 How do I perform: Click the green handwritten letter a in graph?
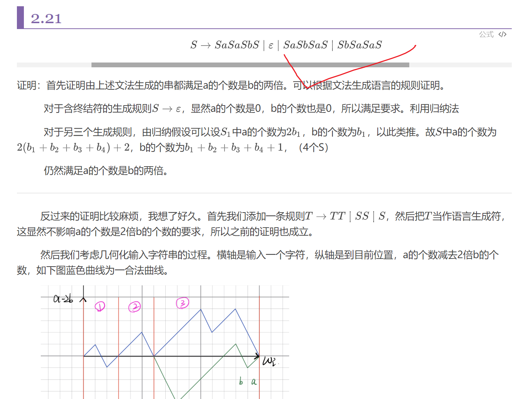(254, 382)
